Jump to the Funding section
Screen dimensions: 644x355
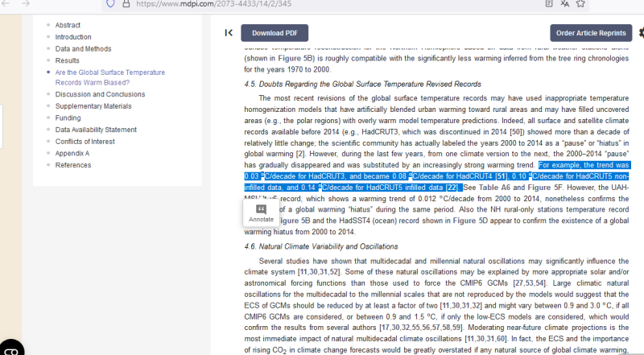(68, 118)
